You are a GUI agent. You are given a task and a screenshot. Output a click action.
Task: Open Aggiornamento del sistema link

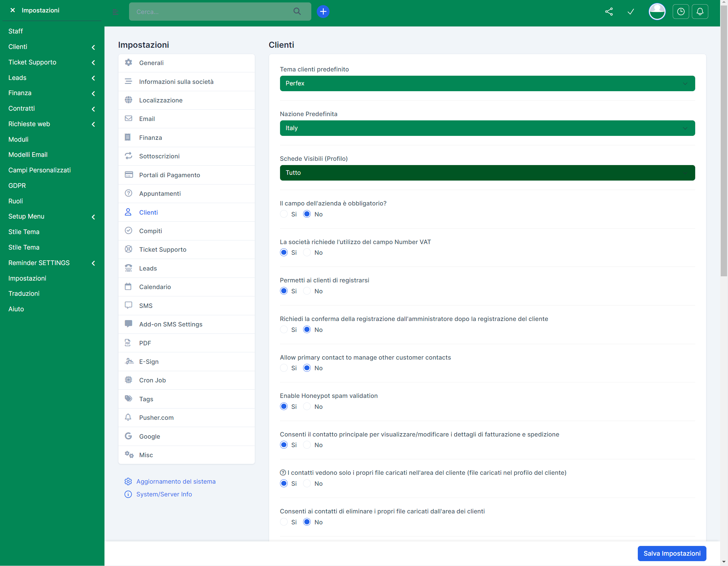tap(176, 481)
